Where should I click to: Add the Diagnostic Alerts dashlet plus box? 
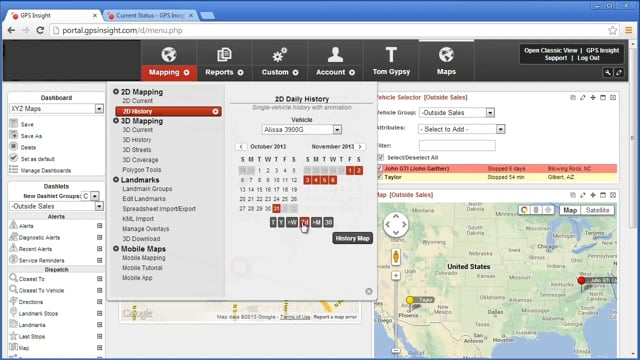(x=100, y=237)
